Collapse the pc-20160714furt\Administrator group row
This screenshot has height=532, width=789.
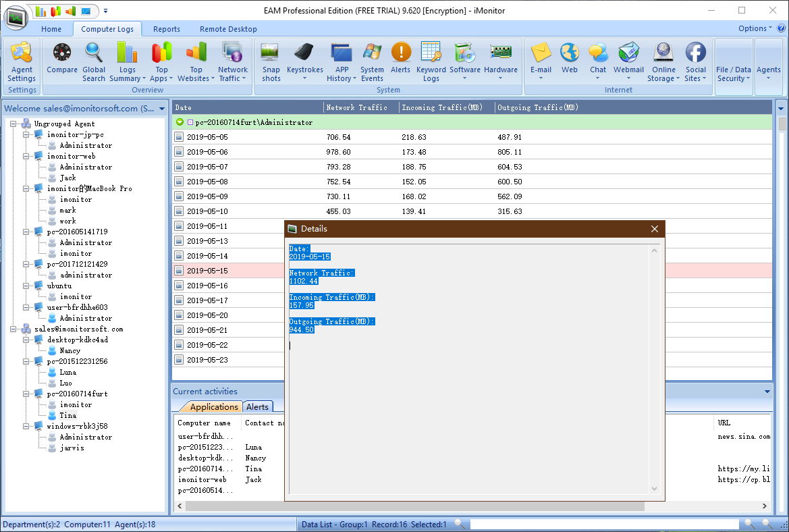[190, 122]
